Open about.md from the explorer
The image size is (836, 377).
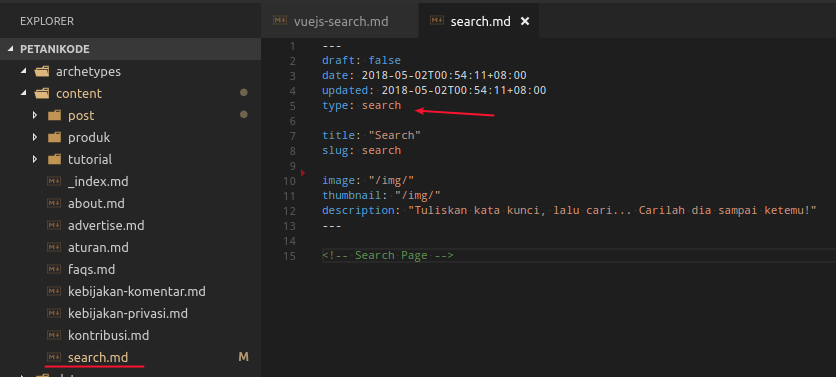97,203
